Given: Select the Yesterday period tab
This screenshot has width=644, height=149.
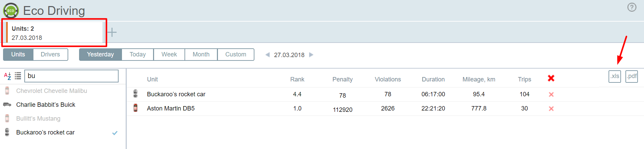Looking at the screenshot, I should point(100,54).
